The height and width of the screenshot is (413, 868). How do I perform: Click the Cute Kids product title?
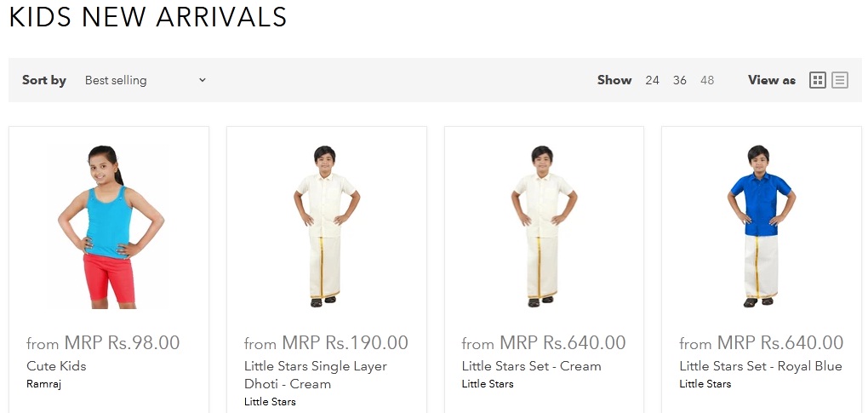(56, 366)
